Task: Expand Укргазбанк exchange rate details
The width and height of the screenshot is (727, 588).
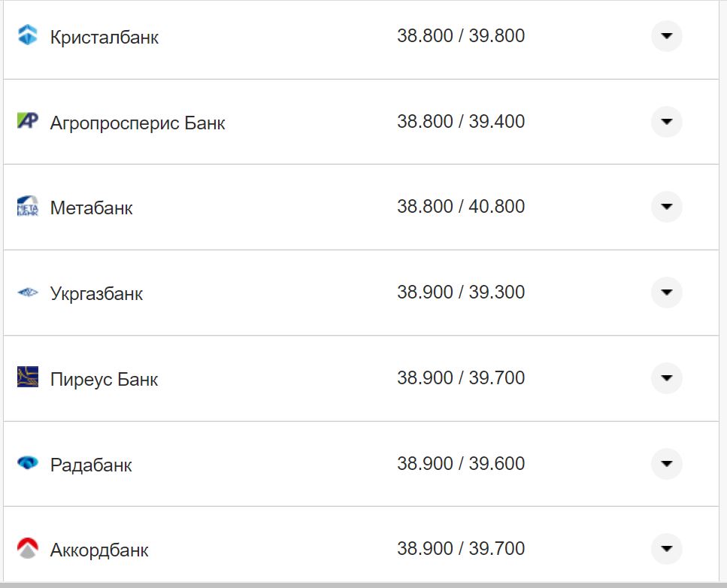Action: coord(666,292)
